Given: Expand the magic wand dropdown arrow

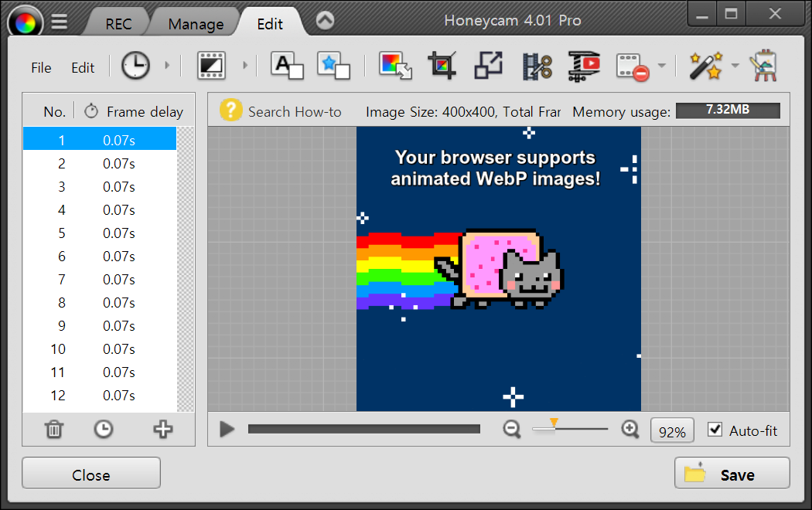Looking at the screenshot, I should 735,66.
